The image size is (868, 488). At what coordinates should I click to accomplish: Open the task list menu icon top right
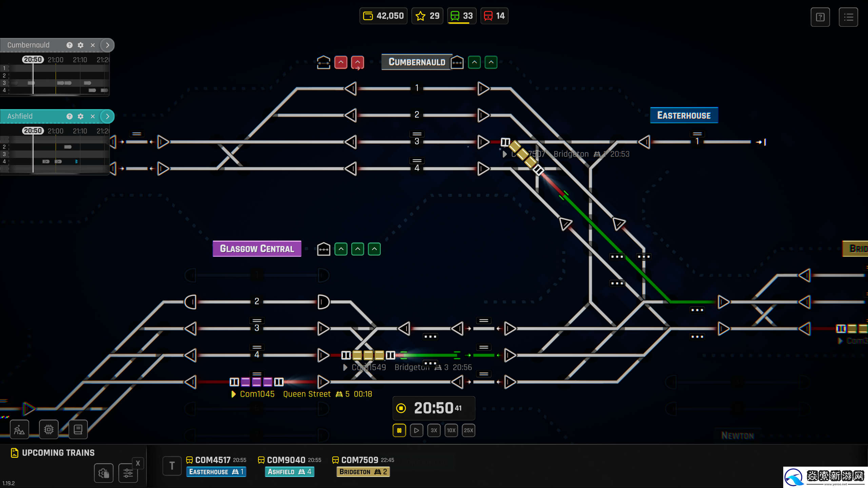(x=848, y=17)
